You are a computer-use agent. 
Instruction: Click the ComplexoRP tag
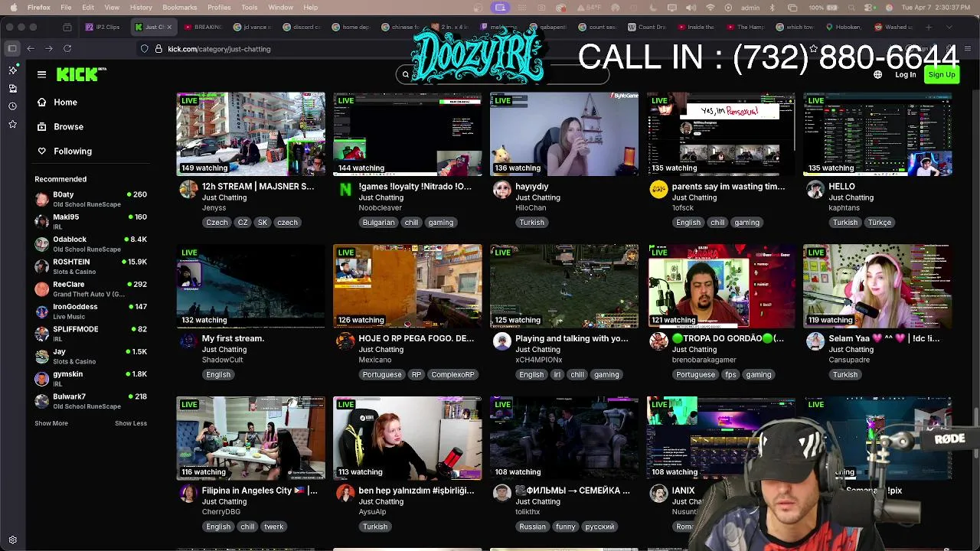[x=452, y=374]
